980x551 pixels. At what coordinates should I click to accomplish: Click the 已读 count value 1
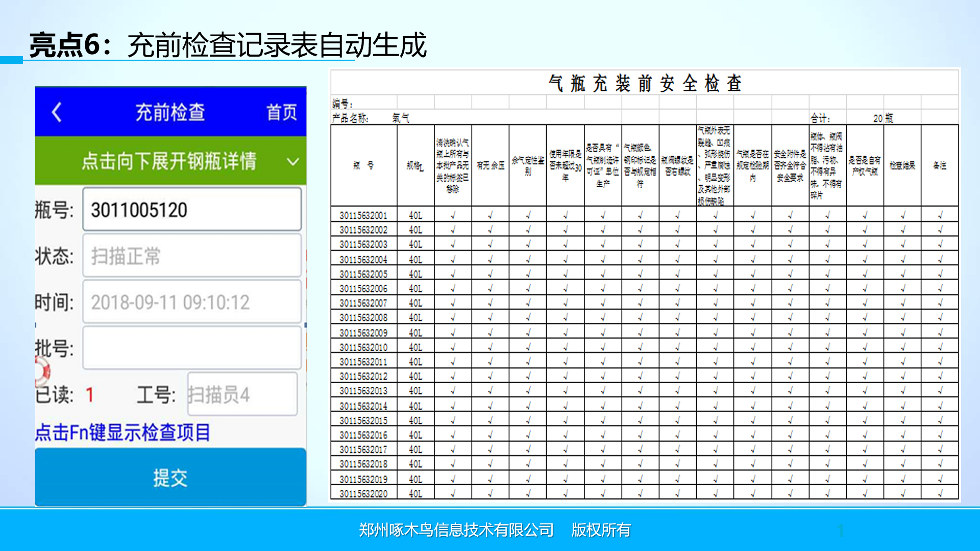coord(90,395)
